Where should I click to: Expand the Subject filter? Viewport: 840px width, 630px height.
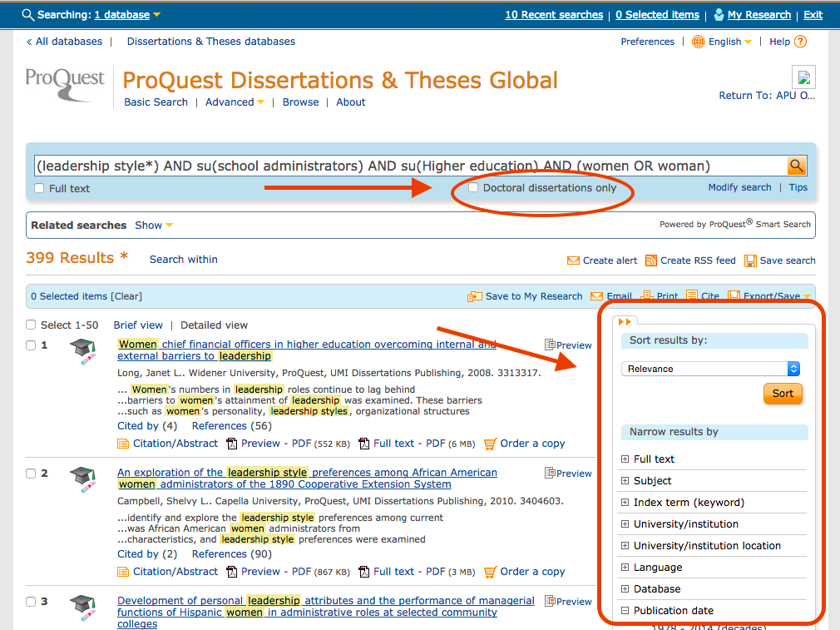point(625,480)
